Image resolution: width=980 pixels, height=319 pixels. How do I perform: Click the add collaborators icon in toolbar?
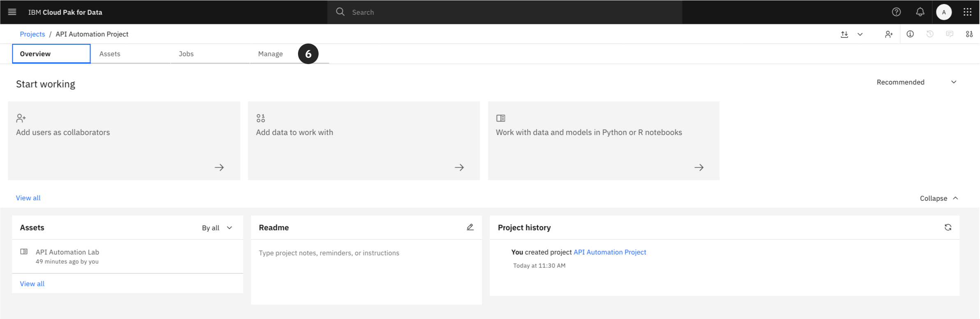click(889, 34)
